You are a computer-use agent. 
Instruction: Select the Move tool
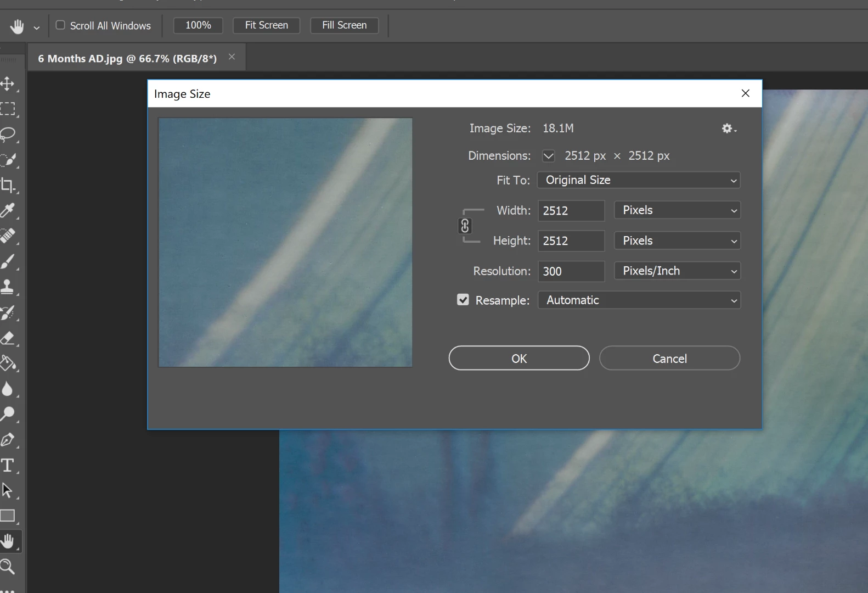[8, 83]
